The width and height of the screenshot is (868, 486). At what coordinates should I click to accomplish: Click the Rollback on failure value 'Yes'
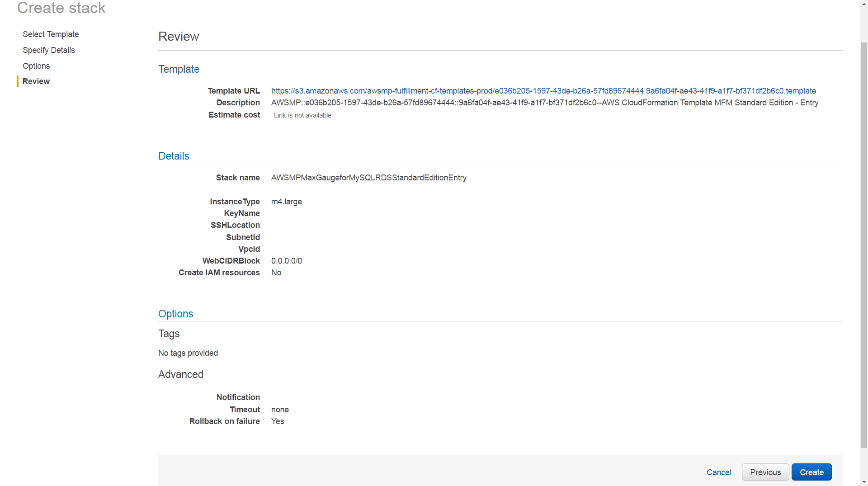(278, 421)
